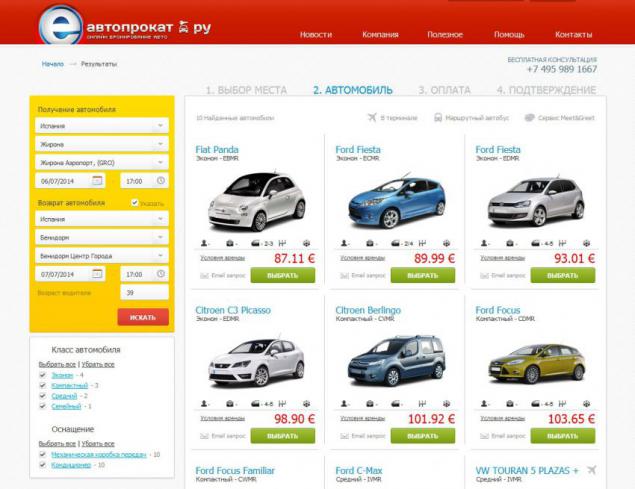Click 'Убрать все' under Класс автомобиля

tap(98, 364)
